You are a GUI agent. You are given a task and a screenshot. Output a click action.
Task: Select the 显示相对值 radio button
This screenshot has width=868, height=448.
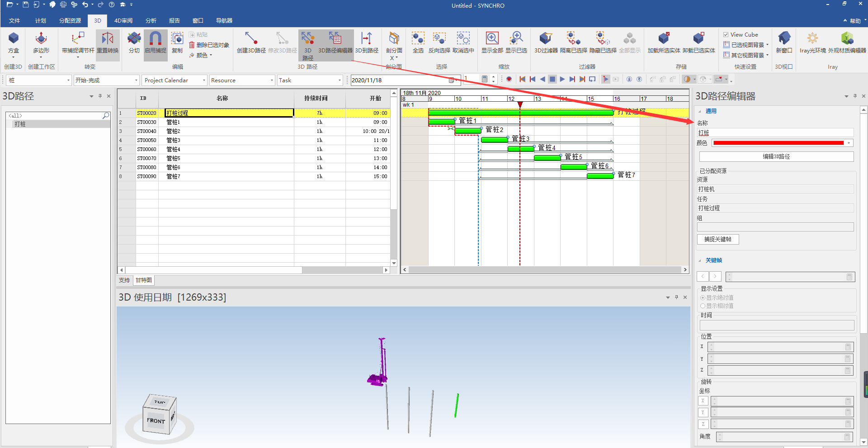click(x=703, y=306)
